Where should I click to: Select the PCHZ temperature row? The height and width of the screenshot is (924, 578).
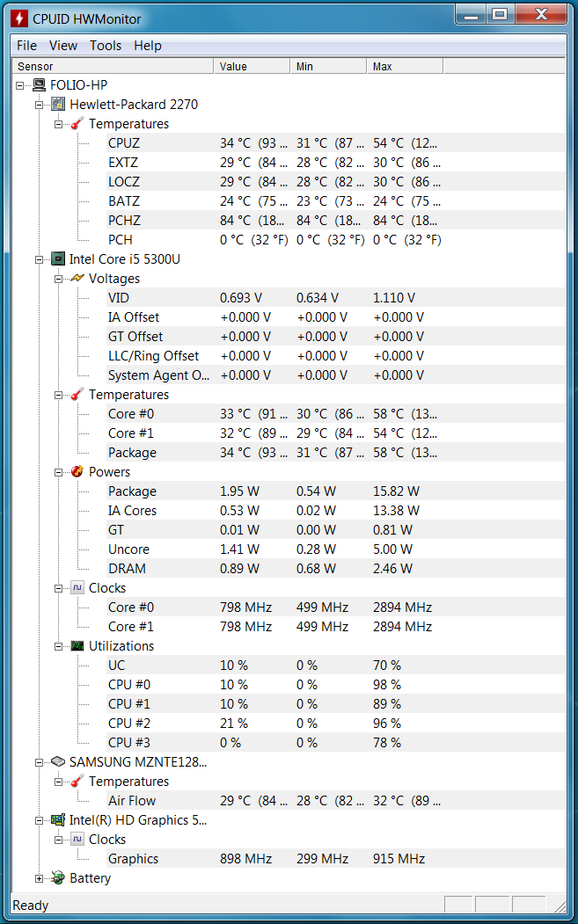pos(274,221)
